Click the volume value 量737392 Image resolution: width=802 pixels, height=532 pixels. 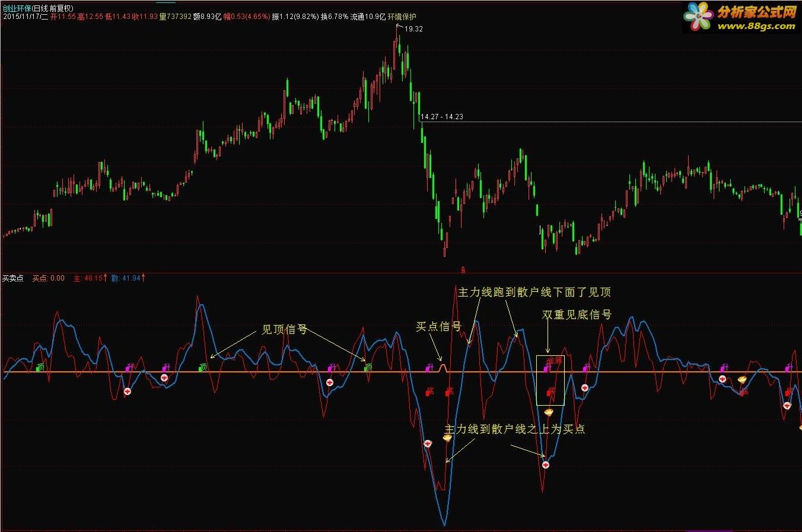[x=175, y=17]
